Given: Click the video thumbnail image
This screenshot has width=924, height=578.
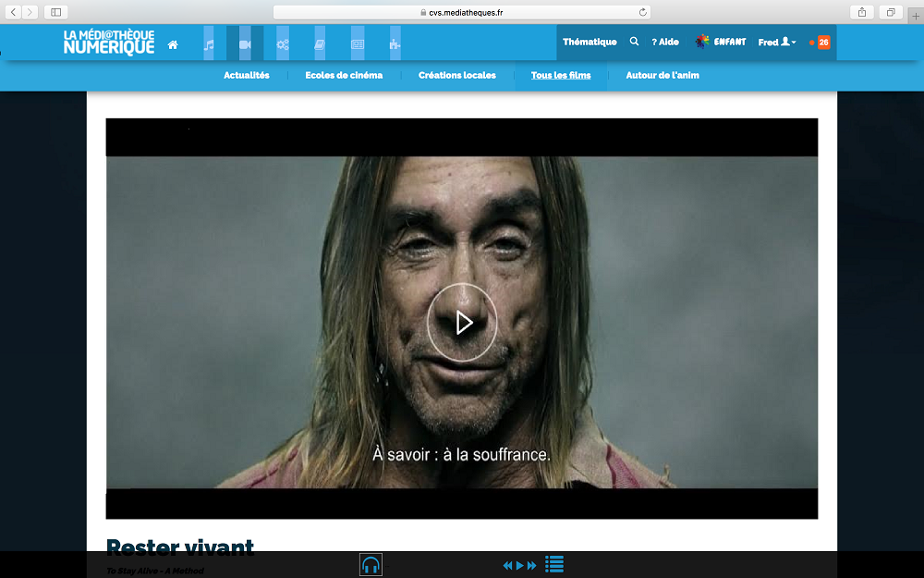Looking at the screenshot, I should (x=462, y=318).
